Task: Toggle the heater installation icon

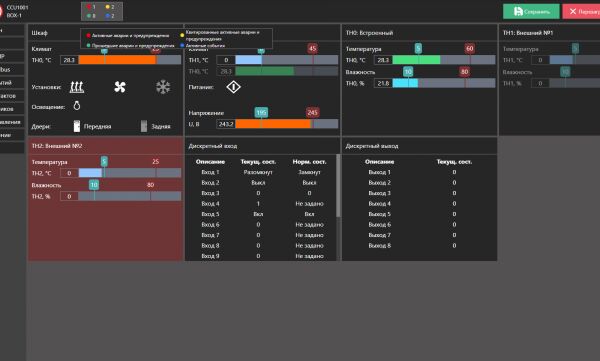Action: tap(77, 87)
